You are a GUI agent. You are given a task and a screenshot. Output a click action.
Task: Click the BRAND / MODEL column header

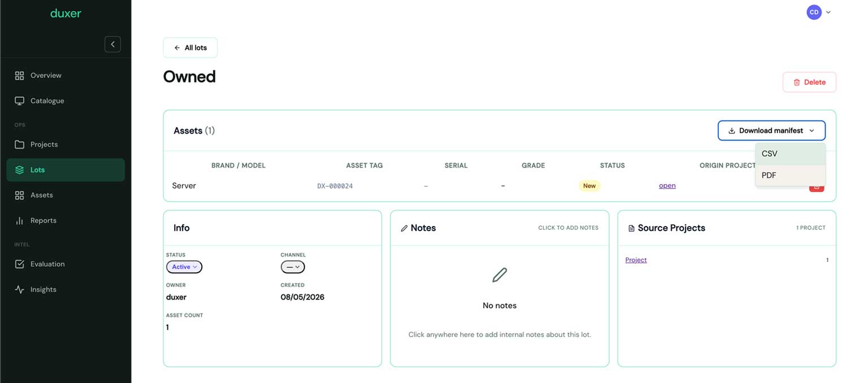238,166
